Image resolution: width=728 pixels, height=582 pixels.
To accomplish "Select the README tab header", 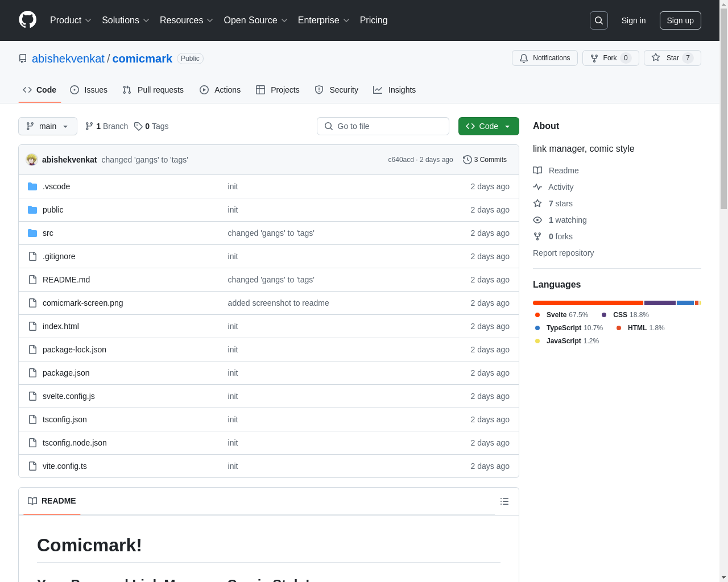I will coord(52,501).
